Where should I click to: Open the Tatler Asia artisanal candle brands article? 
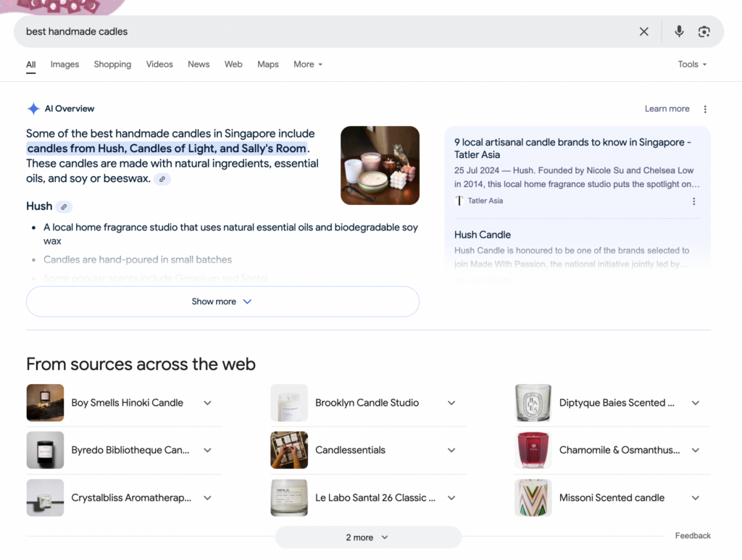click(x=572, y=149)
